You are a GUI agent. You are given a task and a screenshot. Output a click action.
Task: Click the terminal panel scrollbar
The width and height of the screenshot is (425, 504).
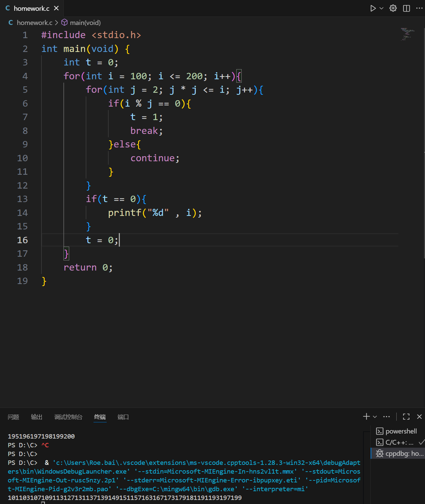(x=367, y=467)
